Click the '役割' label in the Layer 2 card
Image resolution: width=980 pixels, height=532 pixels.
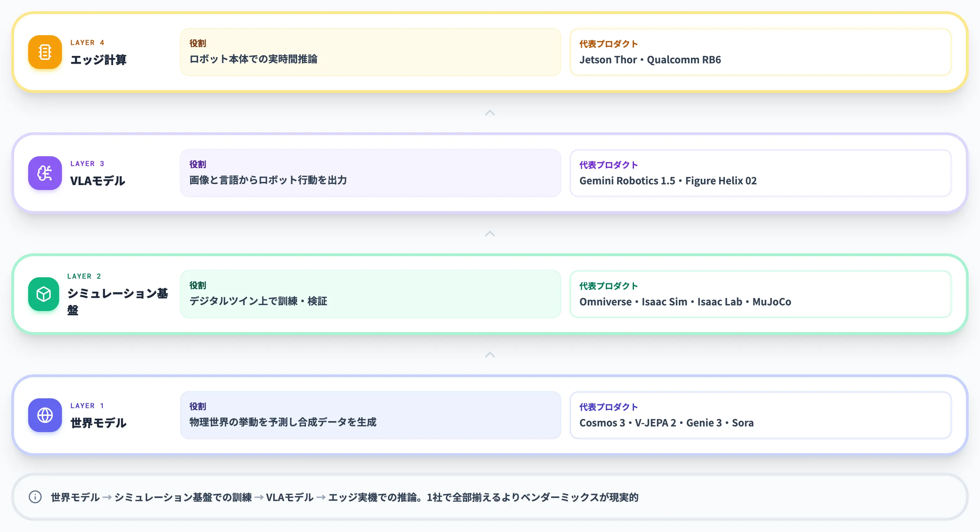(198, 285)
